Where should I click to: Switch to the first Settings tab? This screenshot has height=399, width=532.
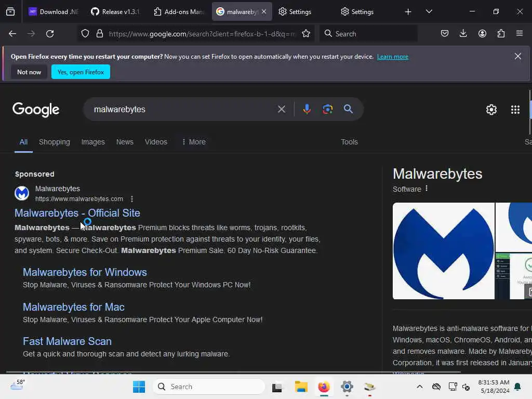[295, 11]
